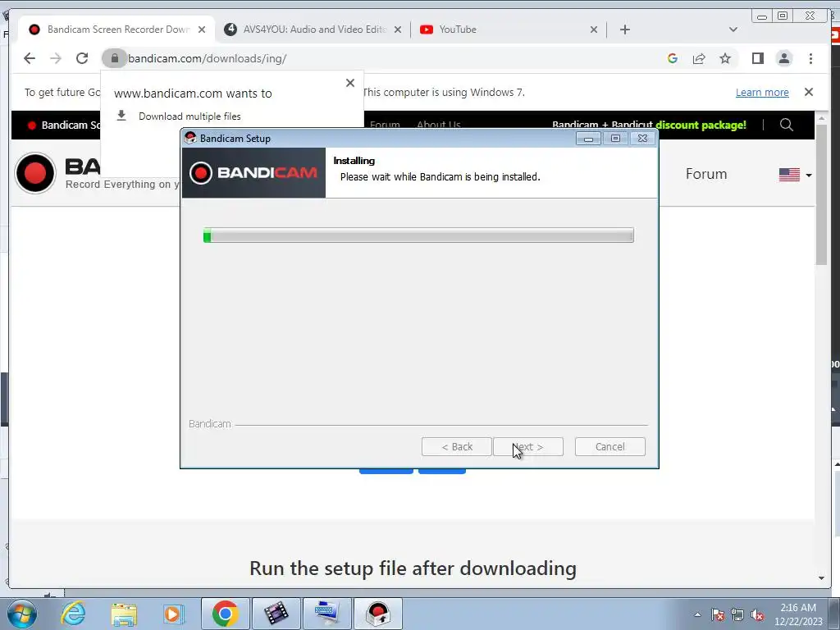Click the Bandicam red record logo on webpage
The width and height of the screenshot is (840, 630).
35,173
